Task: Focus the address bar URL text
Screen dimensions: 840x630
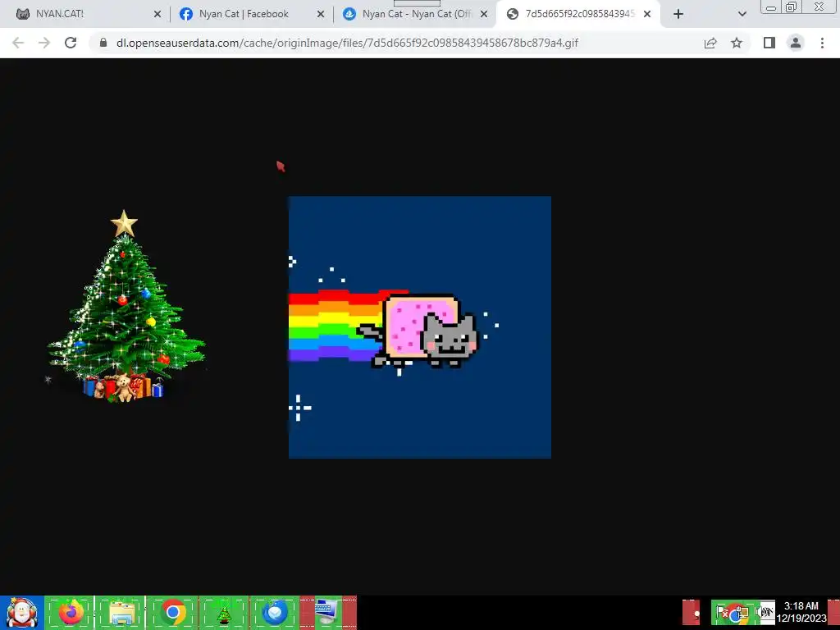Action: coord(347,43)
